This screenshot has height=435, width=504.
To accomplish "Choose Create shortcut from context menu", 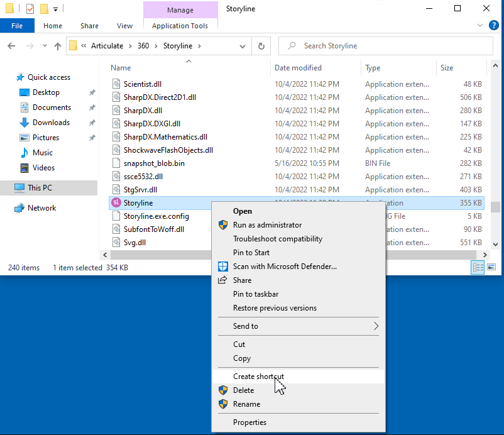I will tap(299, 376).
